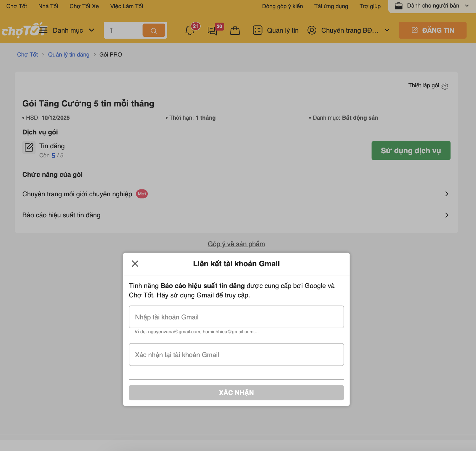Follow the Góp ý về sản phẩm link
This screenshot has height=451, width=476.
(x=236, y=244)
